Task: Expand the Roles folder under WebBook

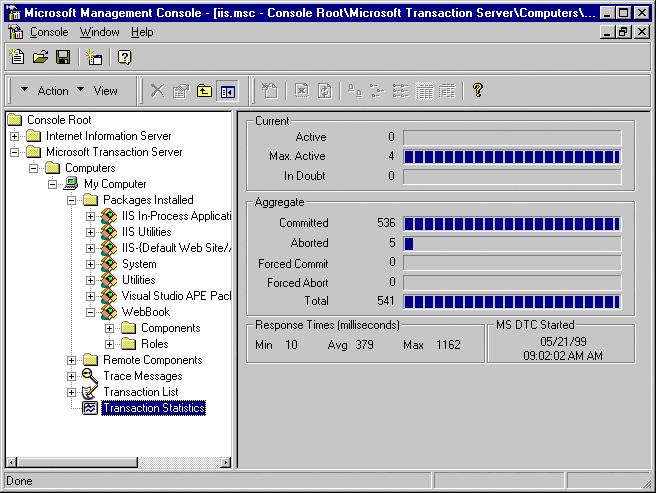Action: [x=110, y=344]
